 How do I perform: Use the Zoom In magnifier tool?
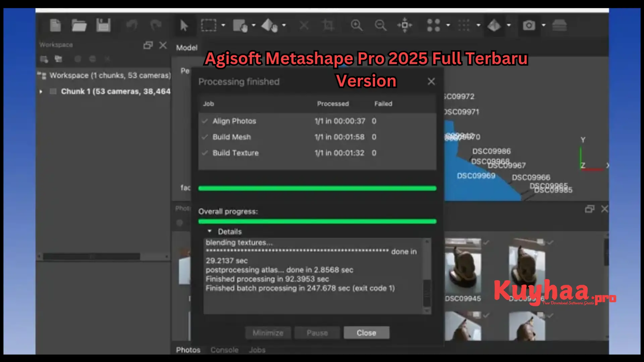pyautogui.click(x=357, y=25)
